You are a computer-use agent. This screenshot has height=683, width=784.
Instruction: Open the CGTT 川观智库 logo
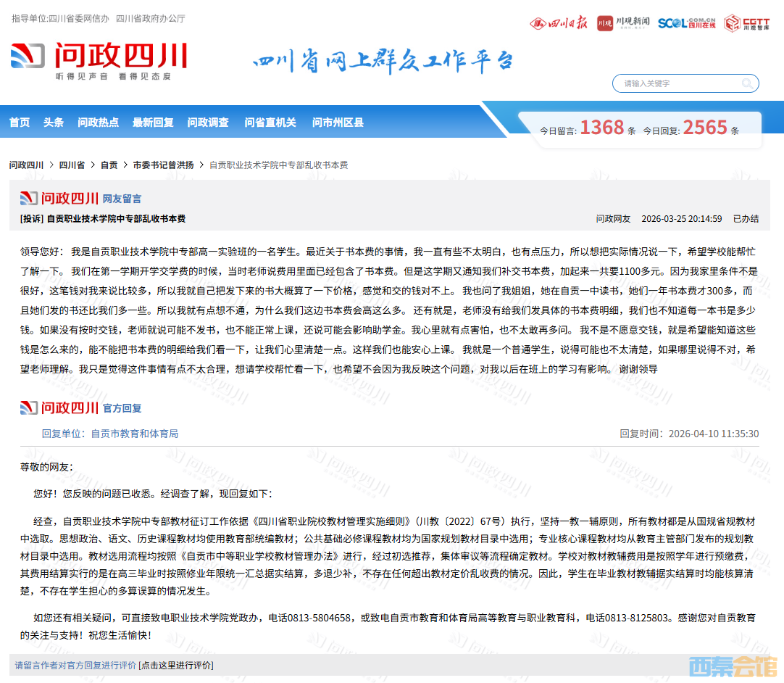click(x=742, y=23)
